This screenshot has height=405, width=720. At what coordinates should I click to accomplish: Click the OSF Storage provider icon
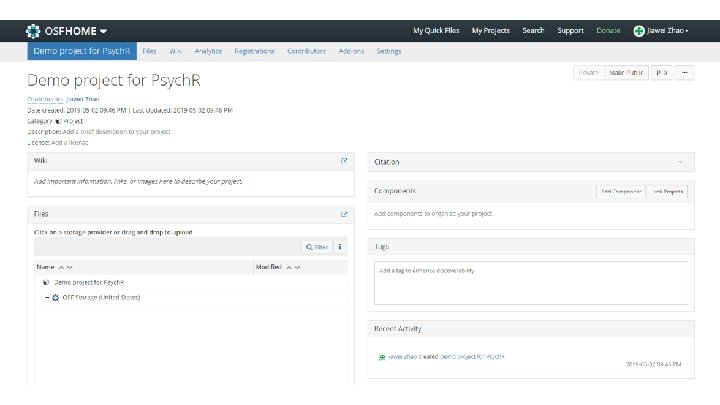(x=55, y=297)
